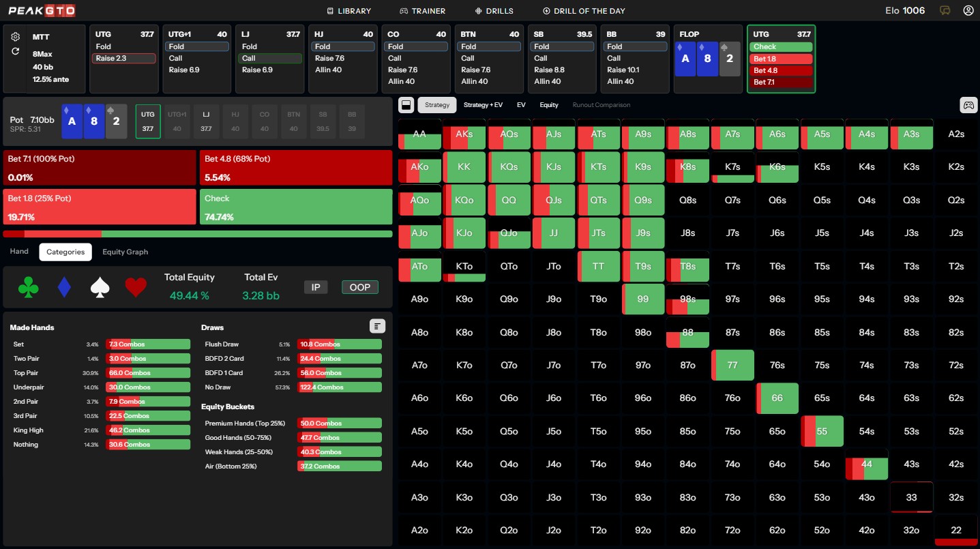
Task: Select the green clubs suit icon
Action: [29, 288]
